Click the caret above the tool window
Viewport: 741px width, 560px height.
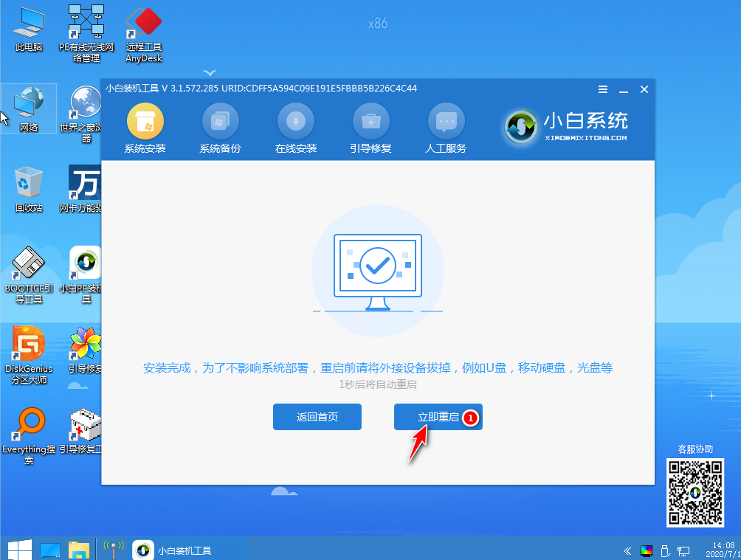[x=209, y=73]
